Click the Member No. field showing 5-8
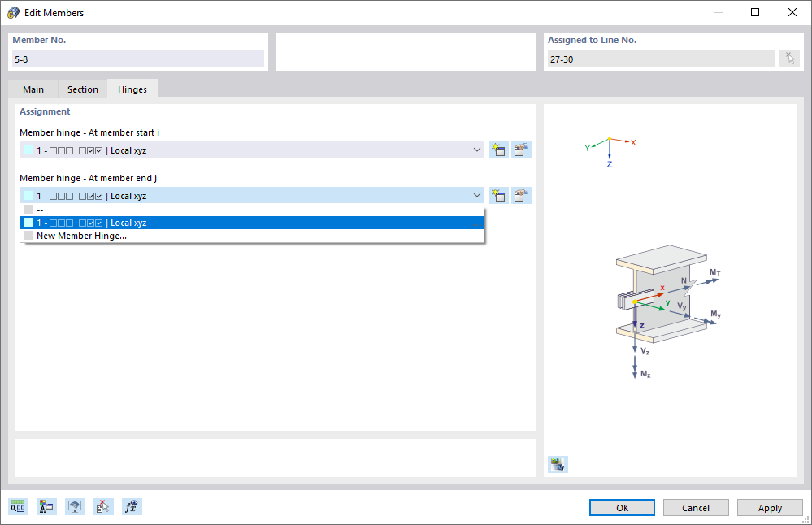 [137, 58]
